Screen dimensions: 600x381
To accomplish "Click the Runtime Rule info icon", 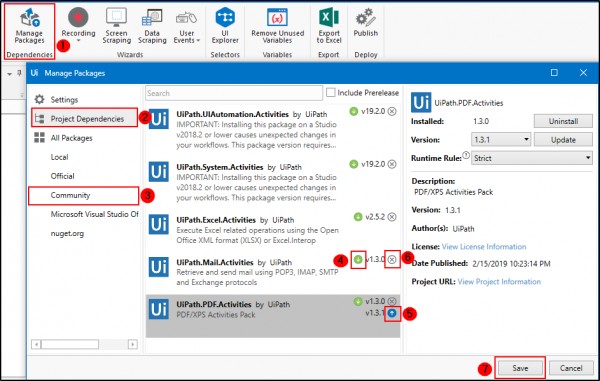I will [x=466, y=155].
